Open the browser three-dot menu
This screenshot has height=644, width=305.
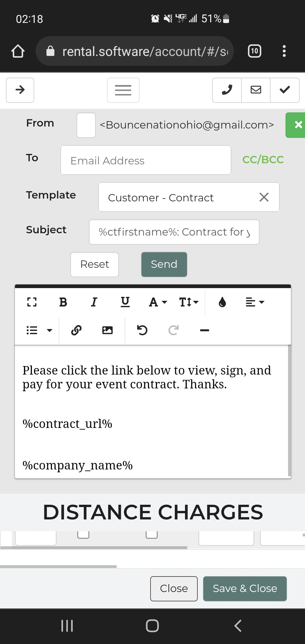[x=284, y=51]
